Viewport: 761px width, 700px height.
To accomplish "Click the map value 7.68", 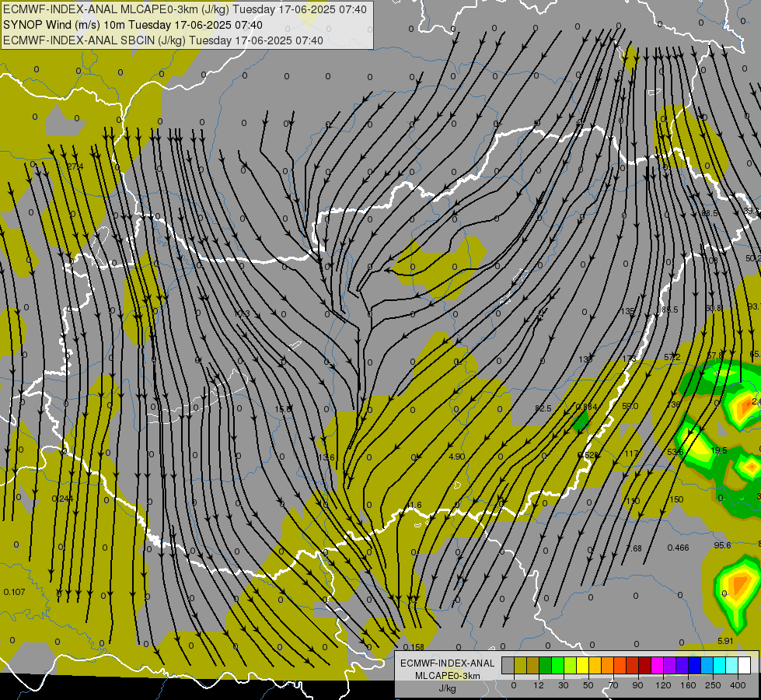I will [x=634, y=548].
